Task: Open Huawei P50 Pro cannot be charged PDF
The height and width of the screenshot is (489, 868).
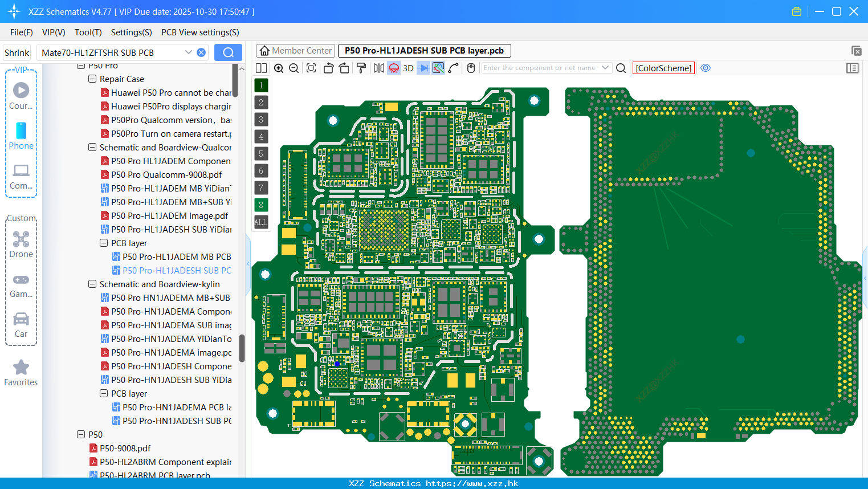Action: pos(166,92)
